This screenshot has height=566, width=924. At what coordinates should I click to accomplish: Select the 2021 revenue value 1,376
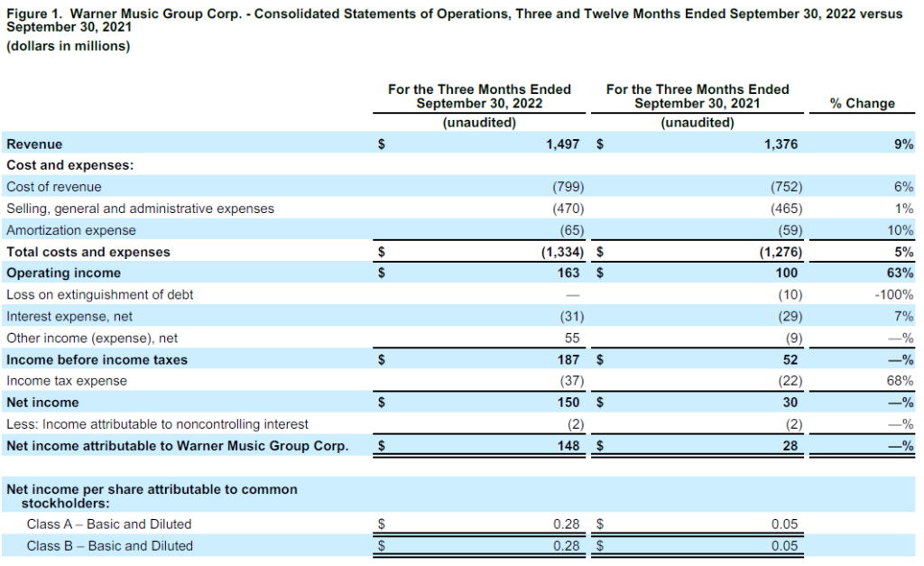coord(781,144)
